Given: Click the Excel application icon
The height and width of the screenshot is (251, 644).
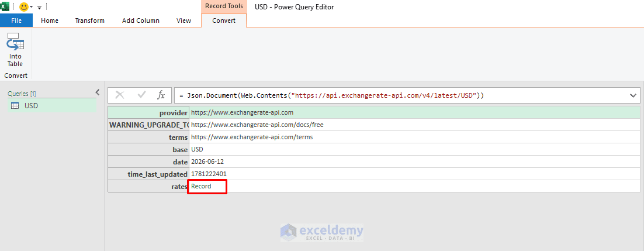Looking at the screenshot, I should [5, 6].
